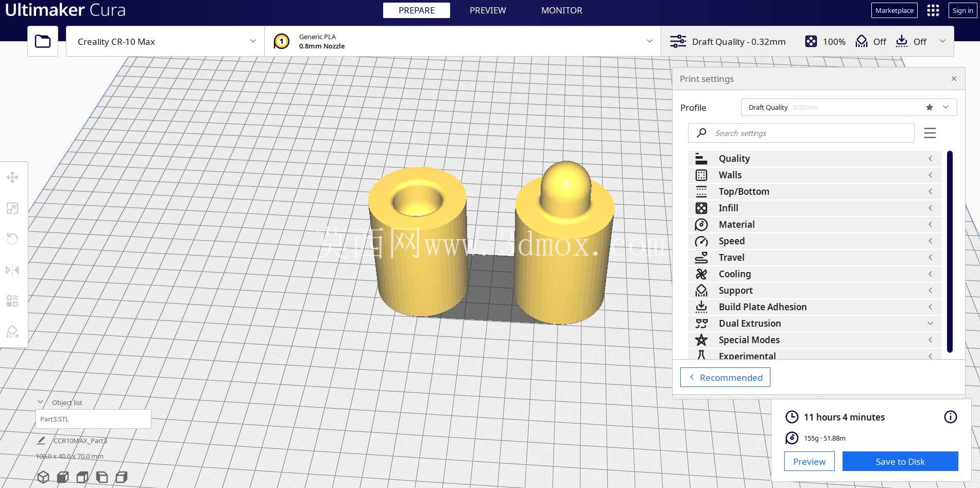Expand the Speed settings category
The width and height of the screenshot is (980, 488).
coord(815,241)
